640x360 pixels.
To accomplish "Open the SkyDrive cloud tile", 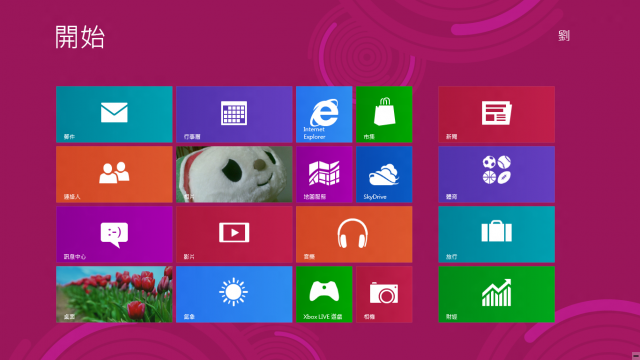I will coord(384,174).
